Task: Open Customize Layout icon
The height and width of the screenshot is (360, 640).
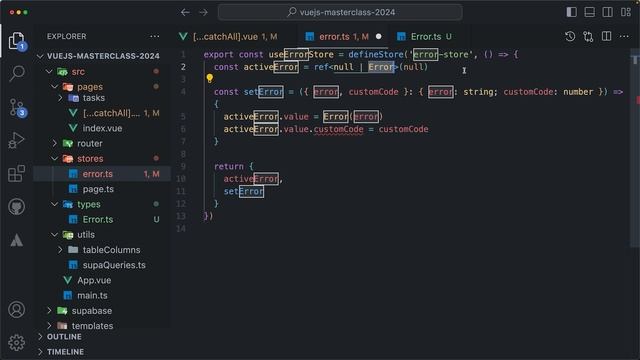Action: (x=626, y=12)
